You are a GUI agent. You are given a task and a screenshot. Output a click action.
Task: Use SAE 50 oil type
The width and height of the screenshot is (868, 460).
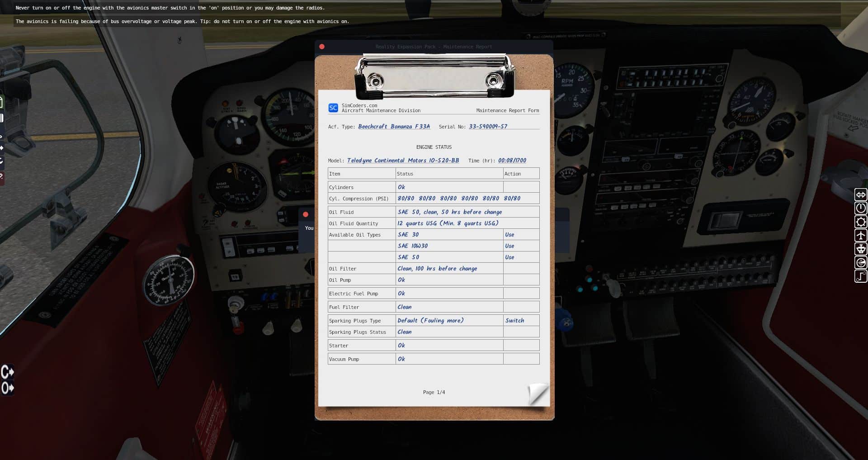(509, 257)
